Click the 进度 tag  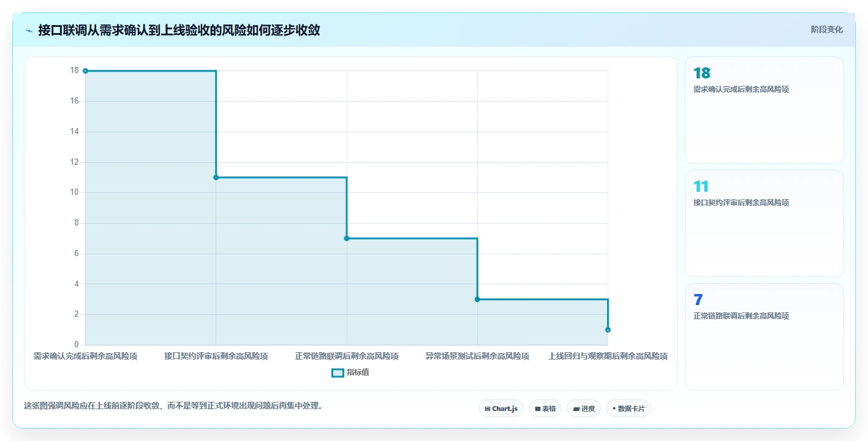(583, 409)
